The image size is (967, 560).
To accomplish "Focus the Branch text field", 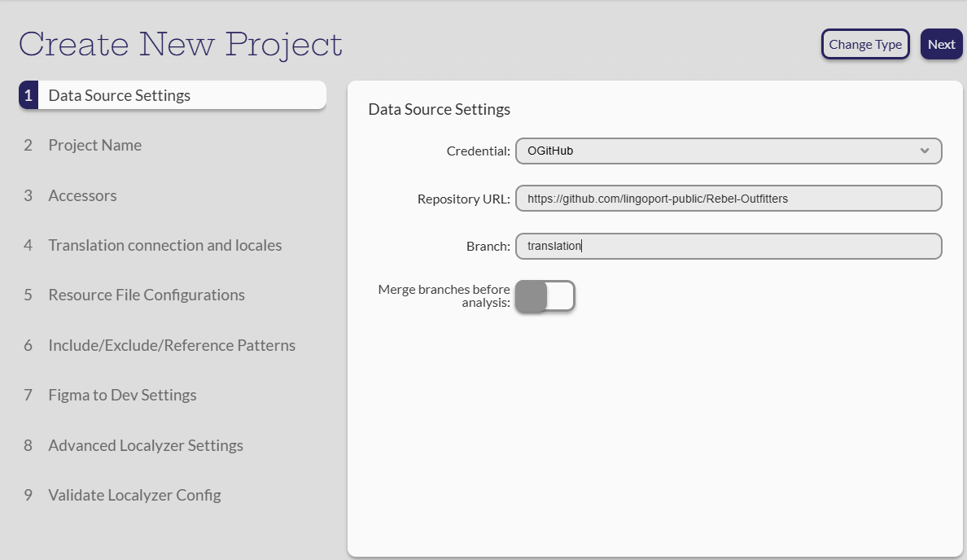I will (728, 247).
